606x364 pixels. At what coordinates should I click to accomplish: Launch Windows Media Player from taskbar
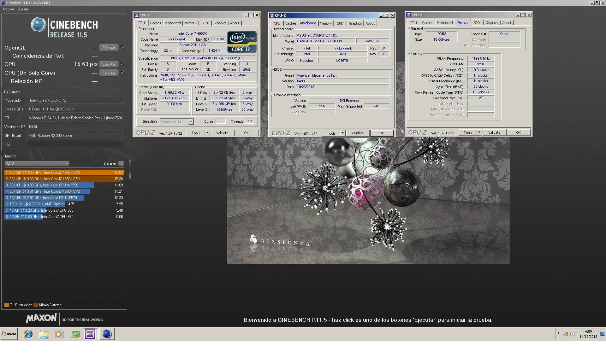pos(59,334)
